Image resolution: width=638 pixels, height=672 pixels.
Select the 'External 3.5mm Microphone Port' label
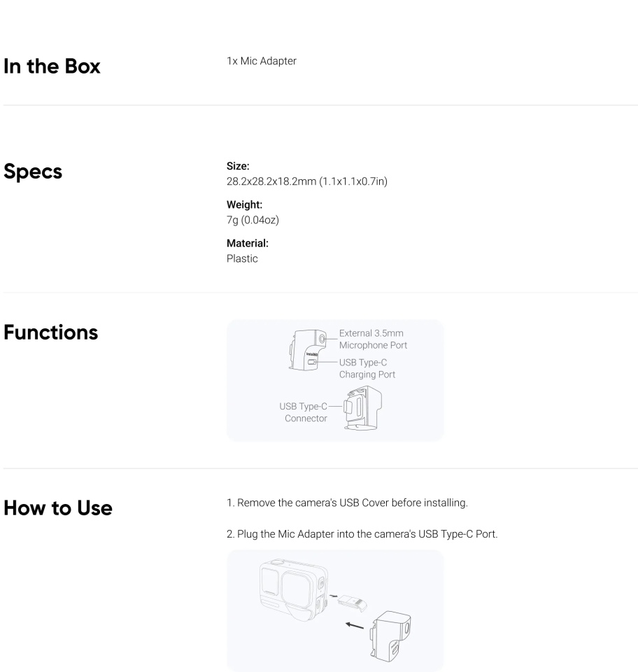[x=373, y=339]
